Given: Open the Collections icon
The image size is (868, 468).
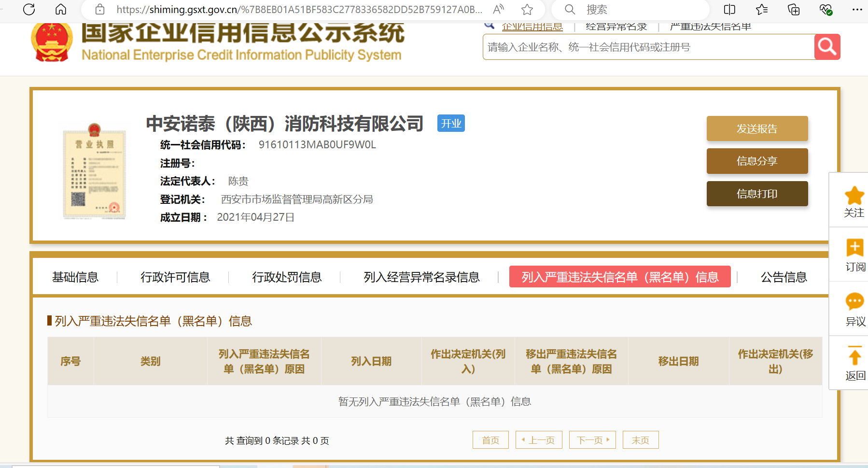Looking at the screenshot, I should pos(794,9).
